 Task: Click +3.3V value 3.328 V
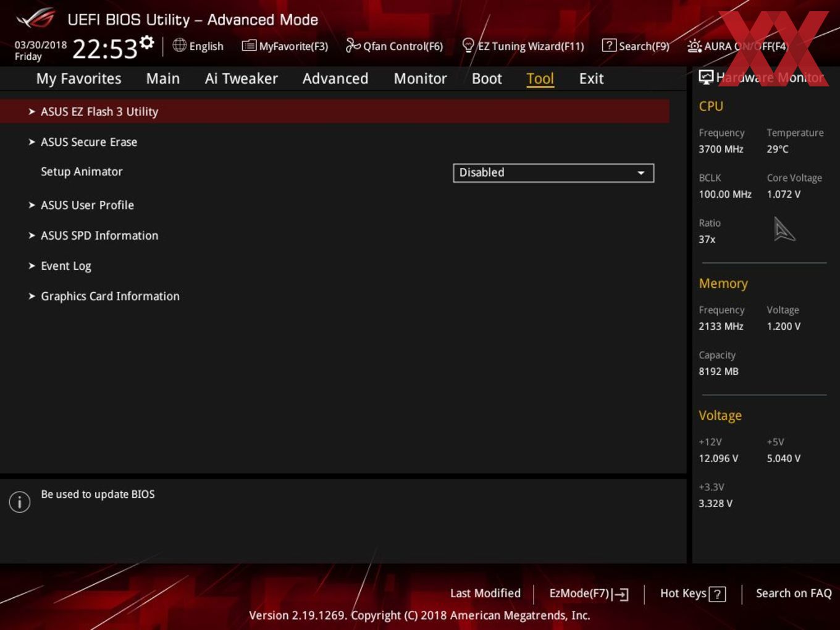click(x=715, y=504)
